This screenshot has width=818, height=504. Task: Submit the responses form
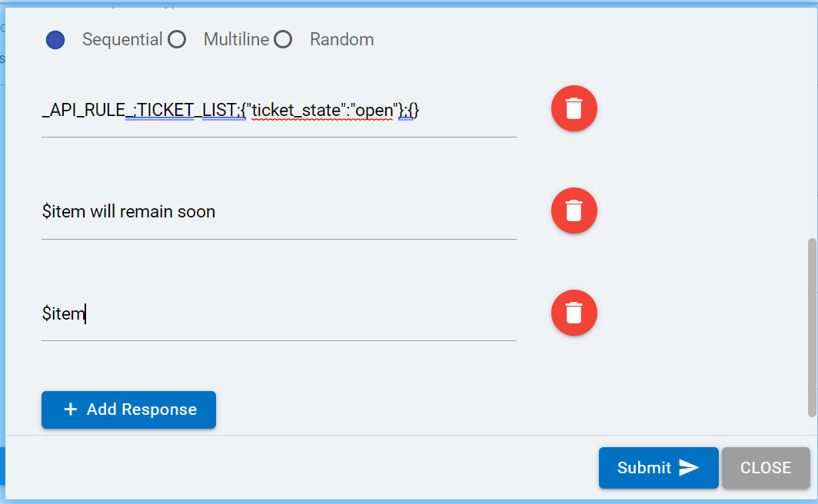tap(658, 468)
